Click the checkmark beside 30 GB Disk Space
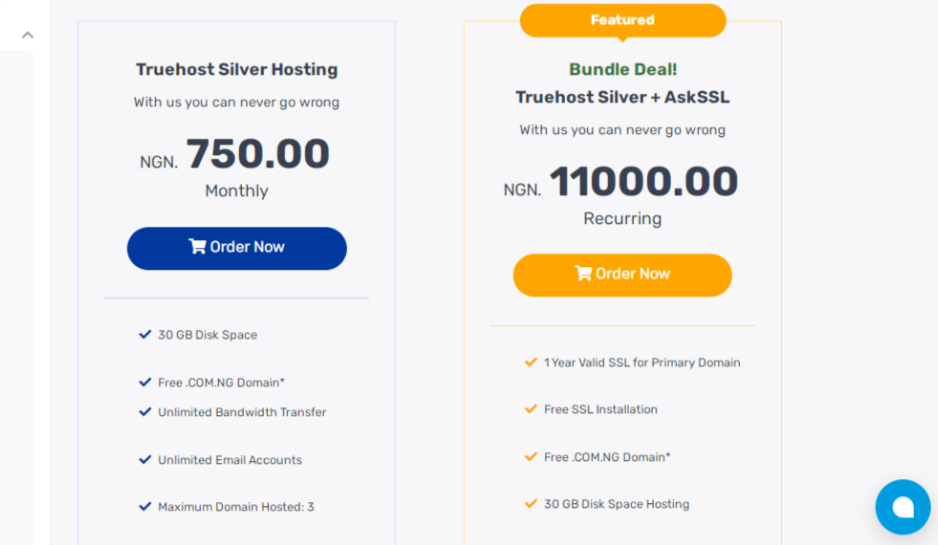Viewport: 938px width, 545px height. pos(145,335)
